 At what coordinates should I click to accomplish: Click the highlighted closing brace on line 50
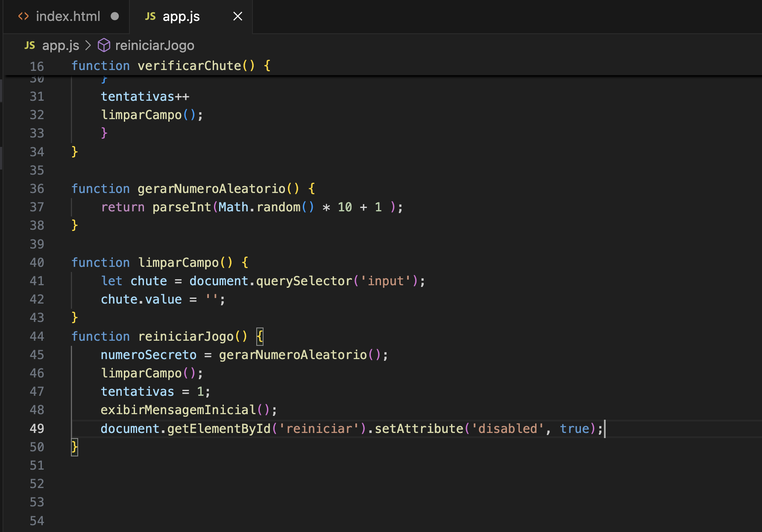coord(75,447)
